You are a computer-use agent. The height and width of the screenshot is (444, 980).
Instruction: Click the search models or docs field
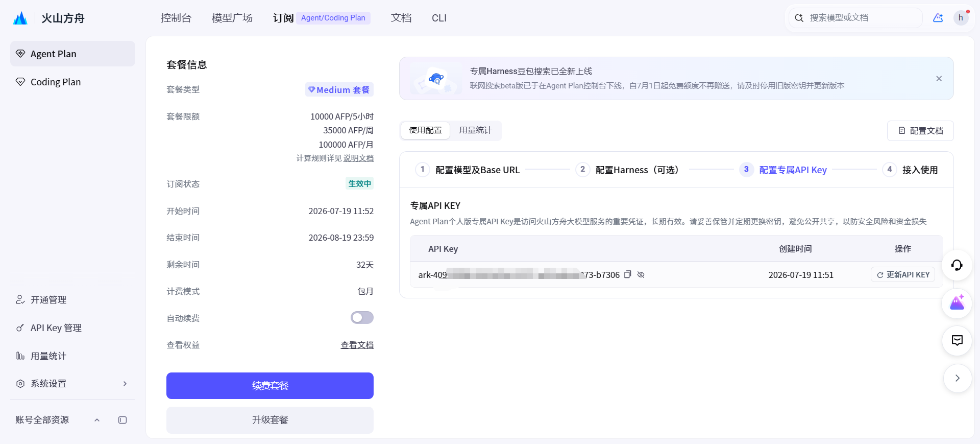click(x=856, y=18)
